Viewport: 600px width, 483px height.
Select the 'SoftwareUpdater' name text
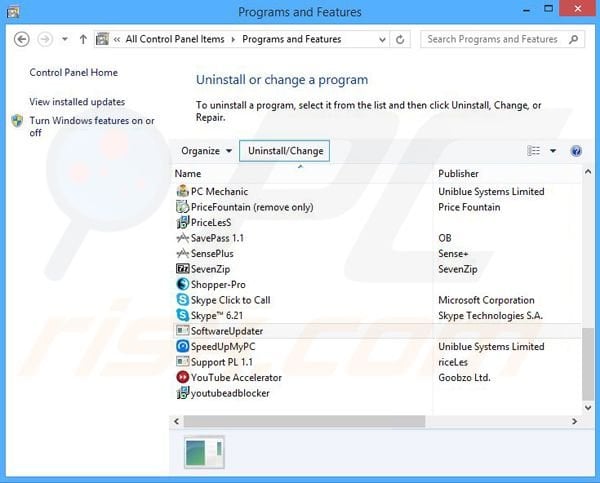[x=227, y=331]
